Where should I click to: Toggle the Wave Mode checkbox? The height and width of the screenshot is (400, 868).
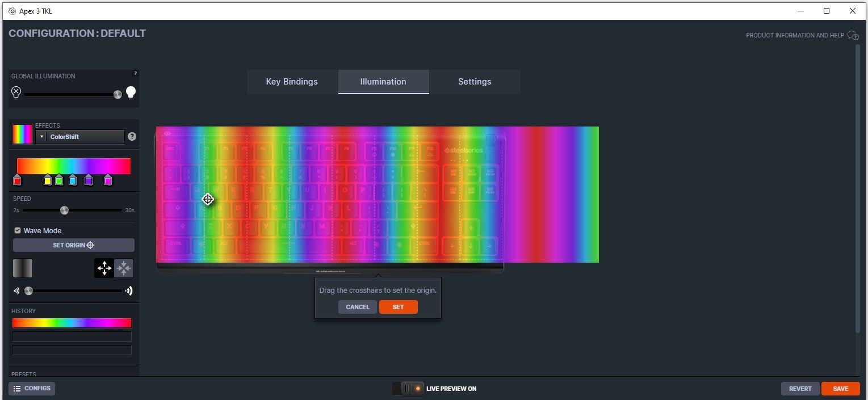18,230
